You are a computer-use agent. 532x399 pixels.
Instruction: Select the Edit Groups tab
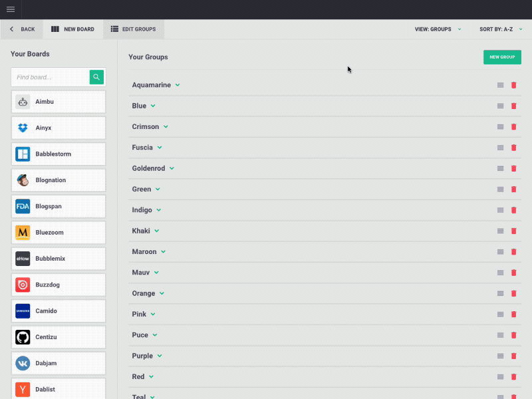click(134, 29)
